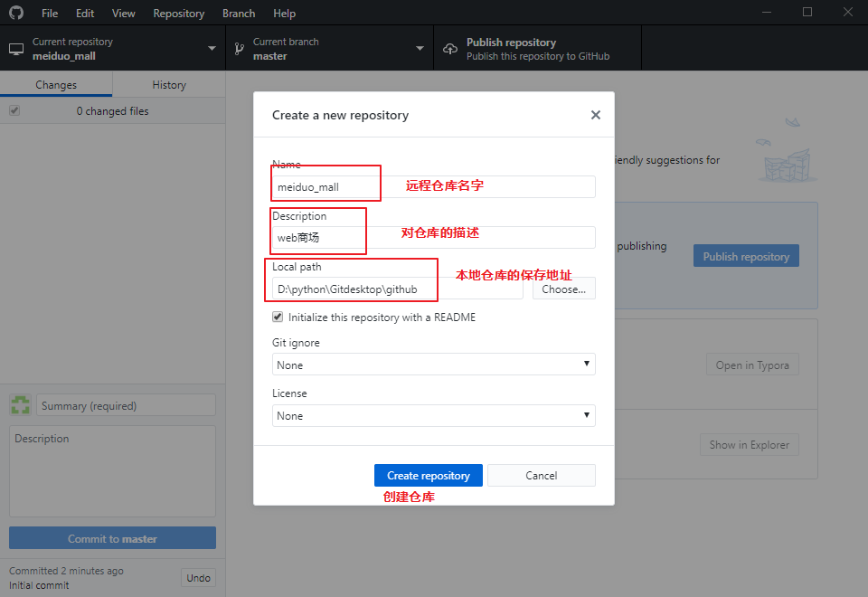Image resolution: width=868 pixels, height=597 pixels.
Task: Toggle Initialize this repository with a README
Action: [x=278, y=317]
